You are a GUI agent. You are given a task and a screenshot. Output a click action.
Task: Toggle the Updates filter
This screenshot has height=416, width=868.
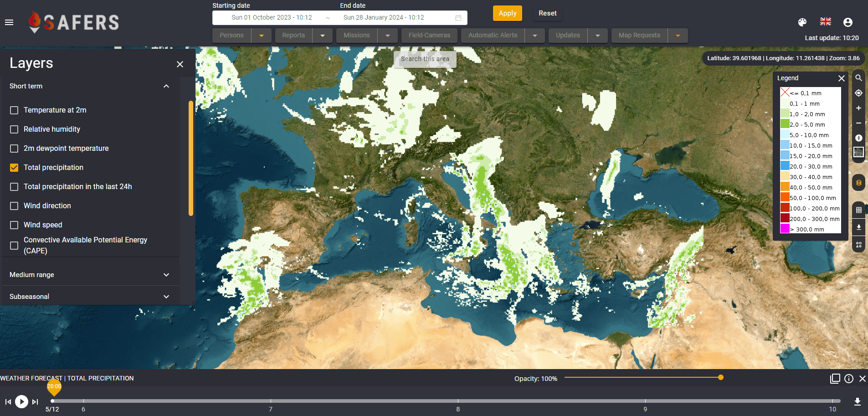[x=568, y=36]
